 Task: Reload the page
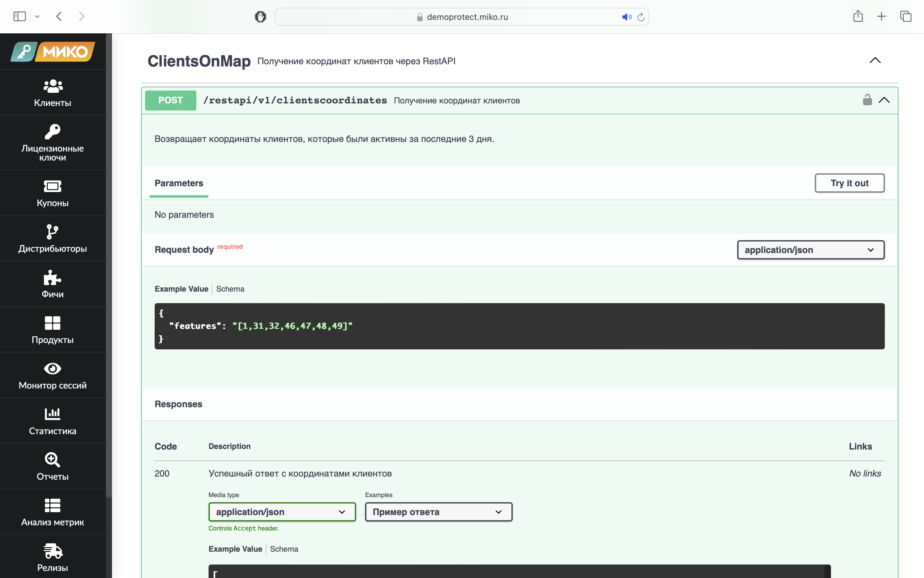pyautogui.click(x=641, y=17)
